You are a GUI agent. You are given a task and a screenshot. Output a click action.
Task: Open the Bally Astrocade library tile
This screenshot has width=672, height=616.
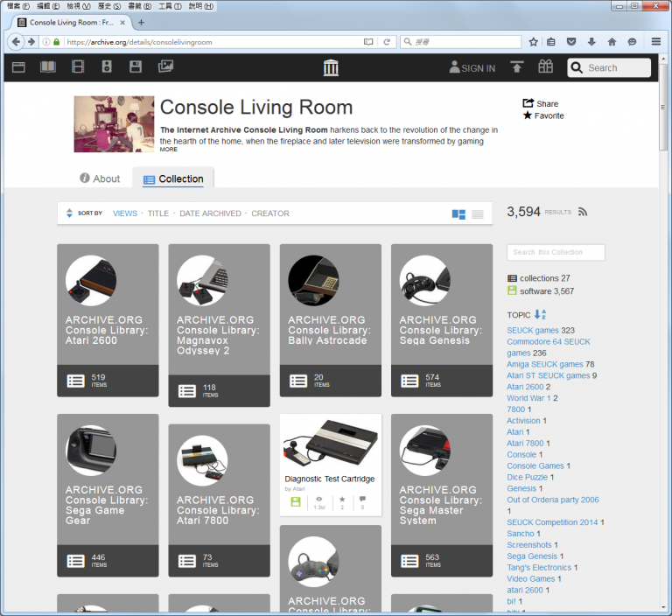331,320
